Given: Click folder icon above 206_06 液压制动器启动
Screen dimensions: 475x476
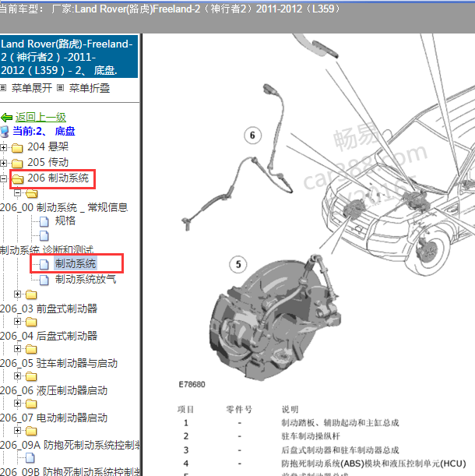Looking at the screenshot, I should pyautogui.click(x=31, y=377).
